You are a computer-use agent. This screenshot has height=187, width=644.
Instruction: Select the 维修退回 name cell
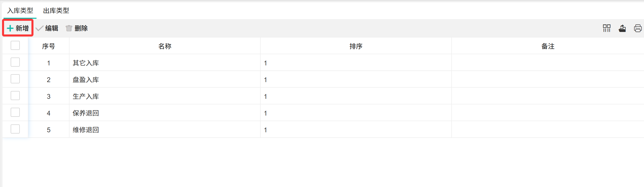(86, 130)
